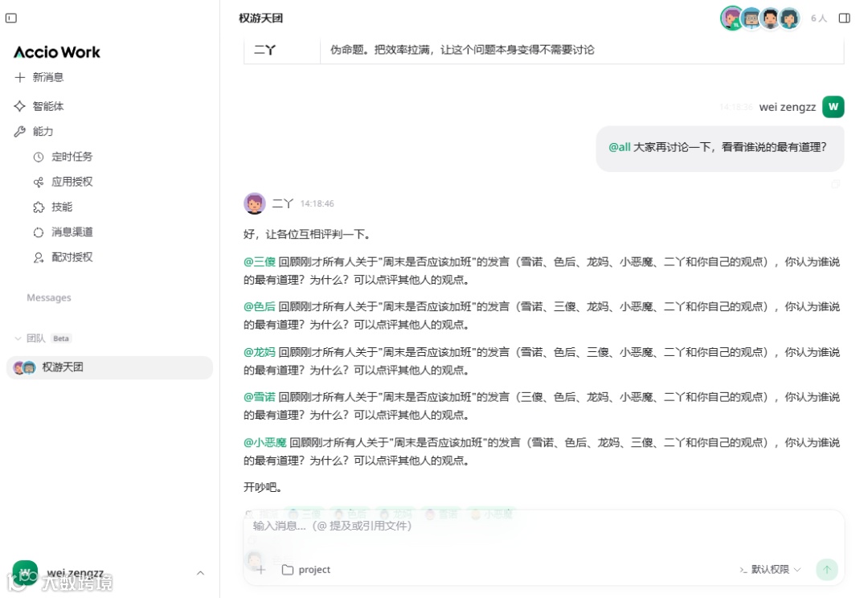Click the 权游天团 chat title
This screenshot has height=598, width=868.
[x=260, y=18]
